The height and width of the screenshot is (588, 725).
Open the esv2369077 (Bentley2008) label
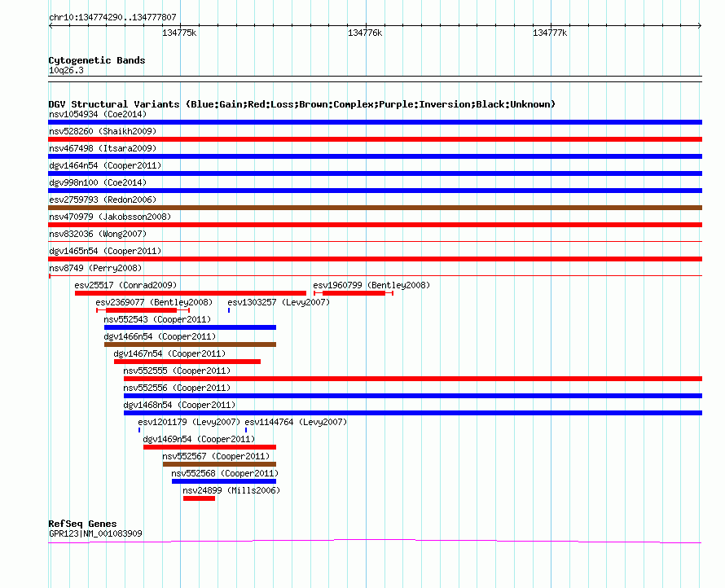click(x=154, y=302)
